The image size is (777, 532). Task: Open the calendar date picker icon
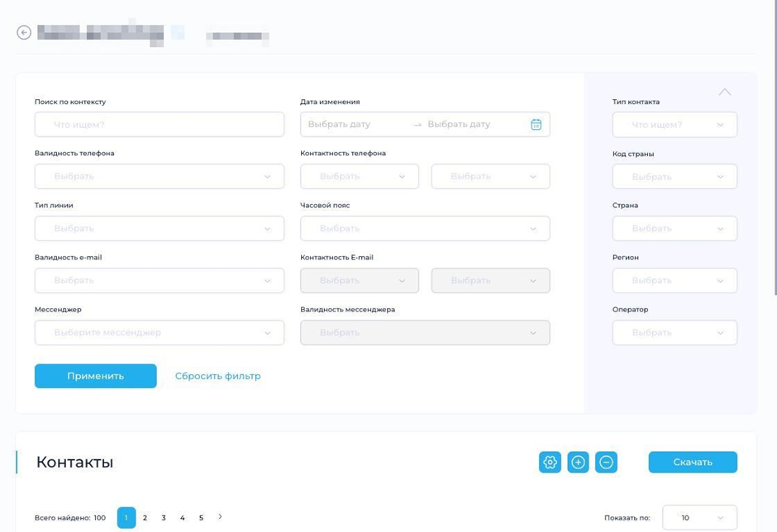click(536, 125)
